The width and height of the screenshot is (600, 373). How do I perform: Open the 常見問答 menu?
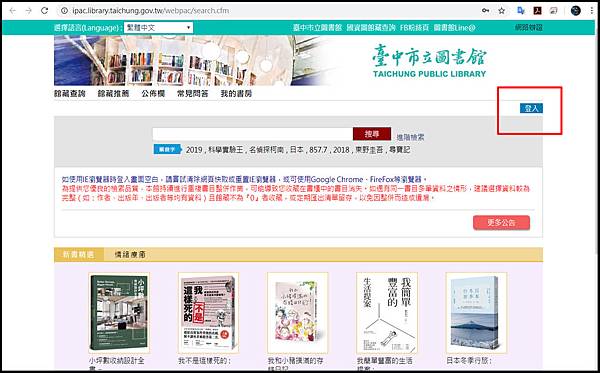pyautogui.click(x=192, y=93)
